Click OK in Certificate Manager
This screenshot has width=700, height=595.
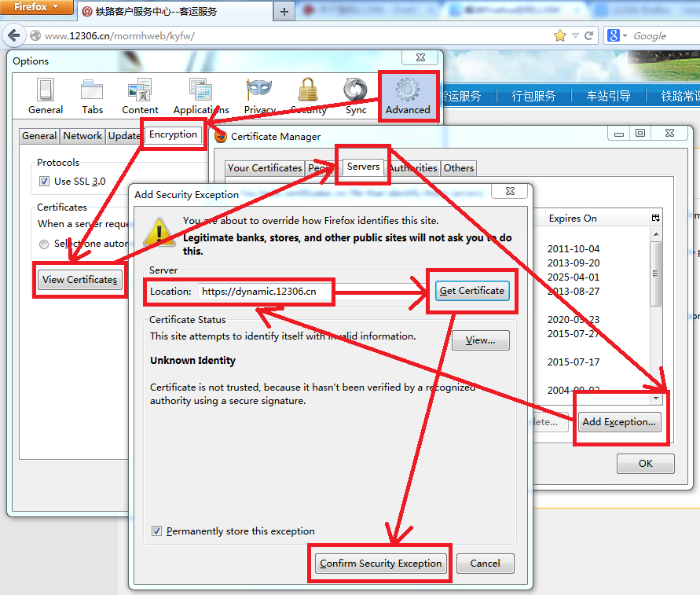(646, 464)
